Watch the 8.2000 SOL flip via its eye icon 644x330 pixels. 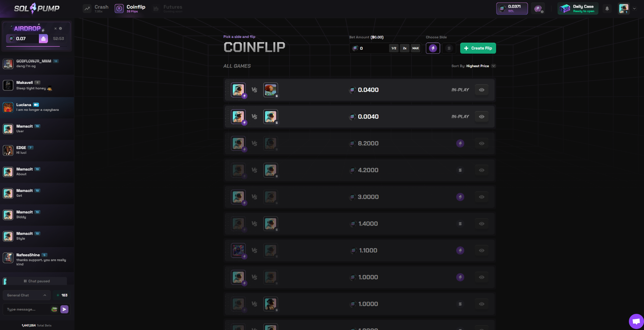(481, 143)
